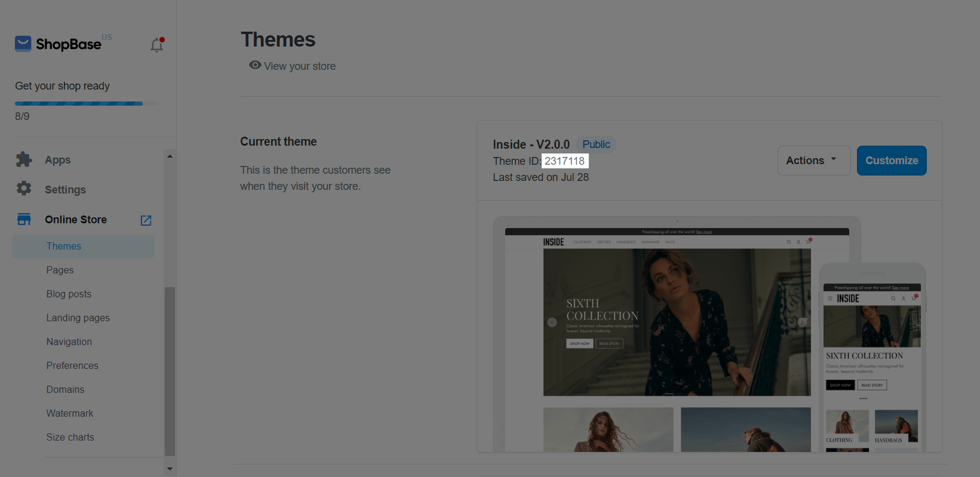Click the Online Store storefront icon
The image size is (980, 477).
(x=24, y=219)
